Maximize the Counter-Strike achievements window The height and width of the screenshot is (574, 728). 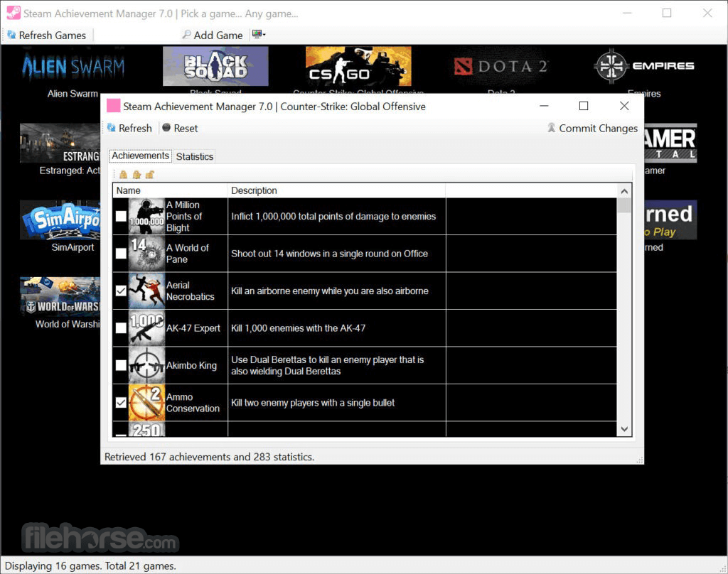coord(584,106)
